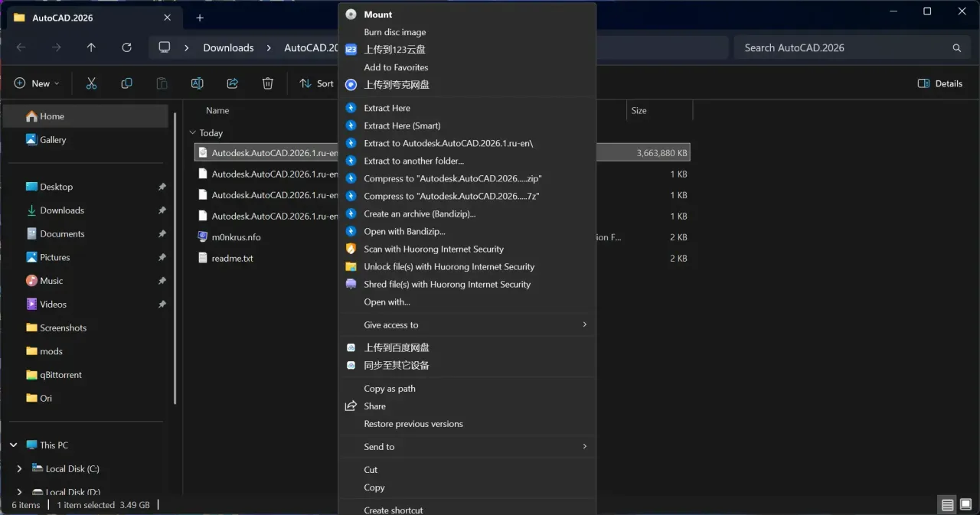980x515 pixels.
Task: Select the m0nkrus.nfo file
Action: (236, 237)
